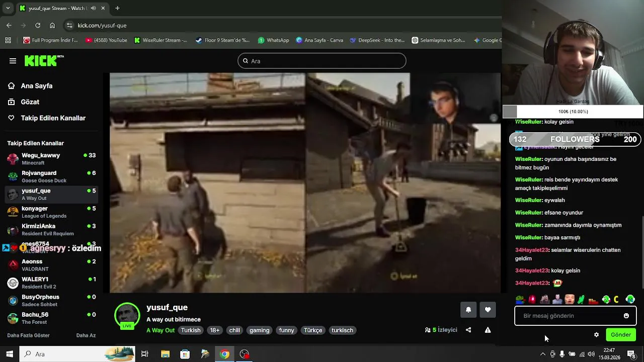Open Windows Start menu

[x=10, y=354]
